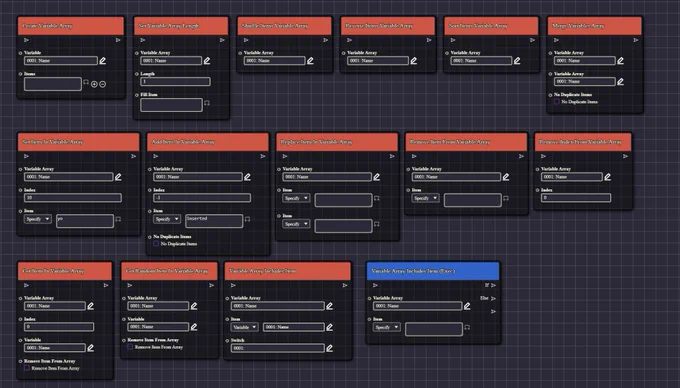Click pencil icon in Add Item In Variable Array
The image size is (680, 388).
(247, 177)
